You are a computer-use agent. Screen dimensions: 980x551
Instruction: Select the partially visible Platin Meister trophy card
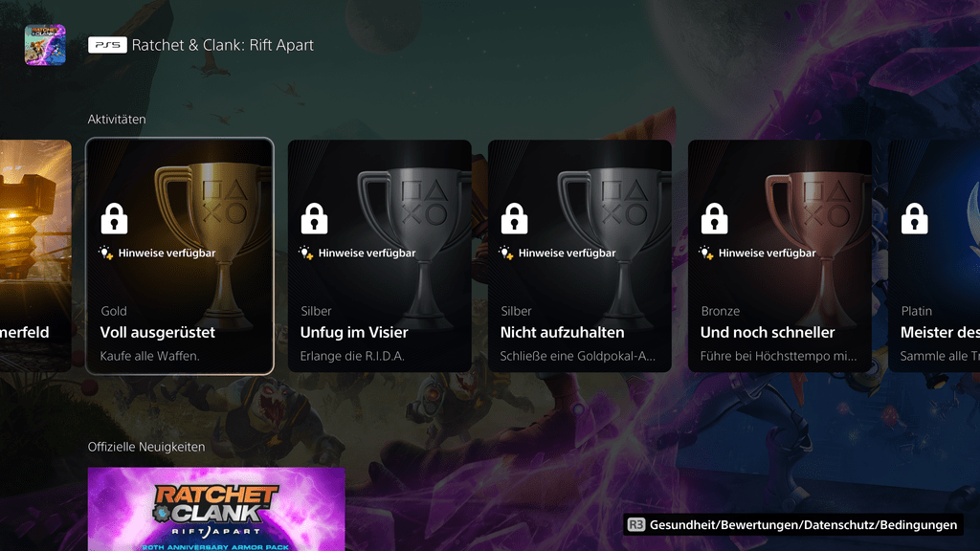934,256
